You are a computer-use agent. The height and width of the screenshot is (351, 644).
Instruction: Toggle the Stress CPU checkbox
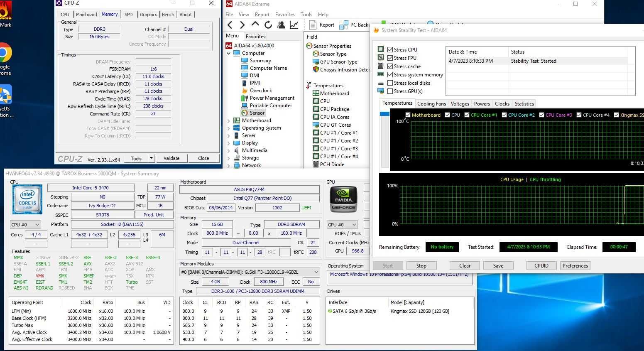coord(390,49)
